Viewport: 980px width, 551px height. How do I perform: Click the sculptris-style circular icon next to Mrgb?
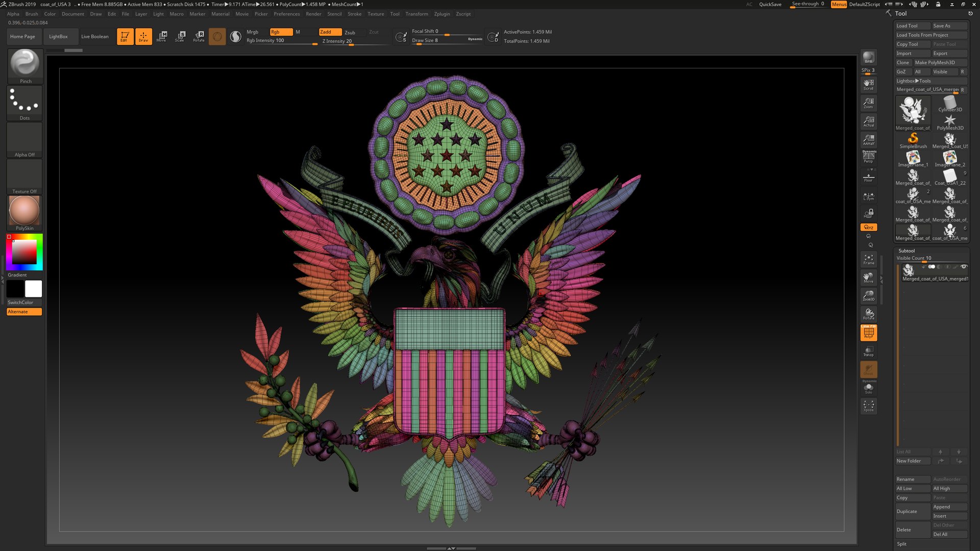[x=235, y=36]
